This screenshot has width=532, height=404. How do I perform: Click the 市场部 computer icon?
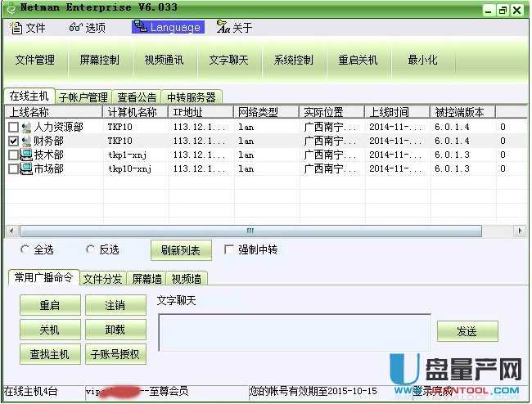click(26, 169)
